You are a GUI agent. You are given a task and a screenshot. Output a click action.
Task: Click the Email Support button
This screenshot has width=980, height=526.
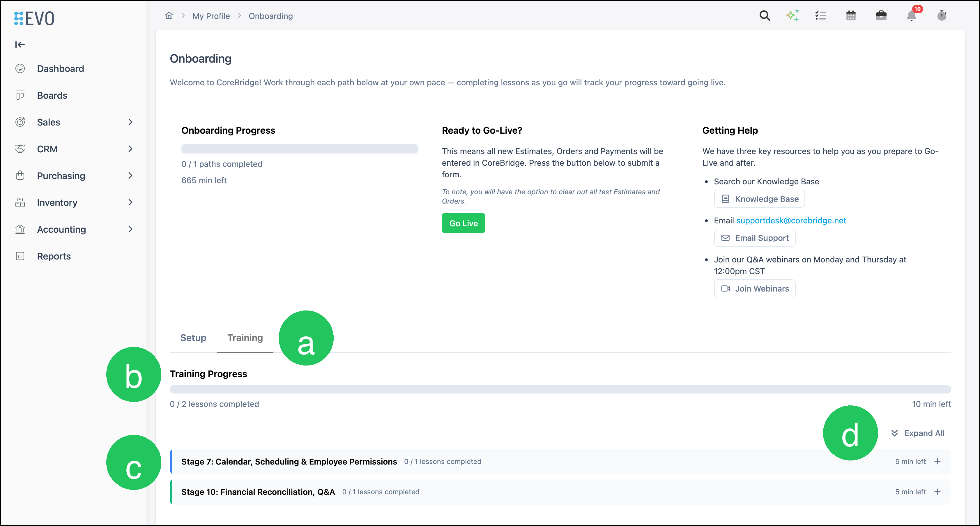pos(755,238)
